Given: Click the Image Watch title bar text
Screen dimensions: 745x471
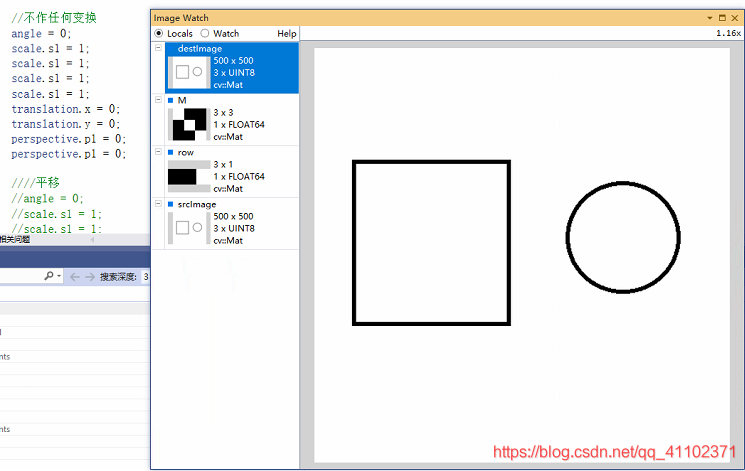Looking at the screenshot, I should click(181, 18).
